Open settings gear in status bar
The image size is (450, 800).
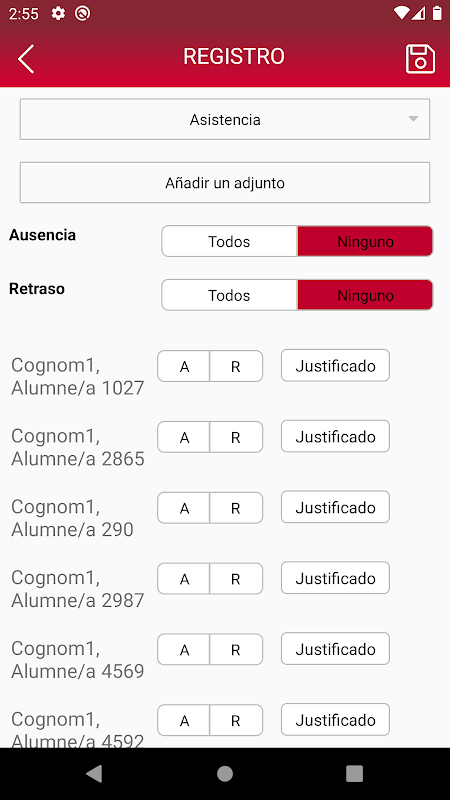click(59, 13)
